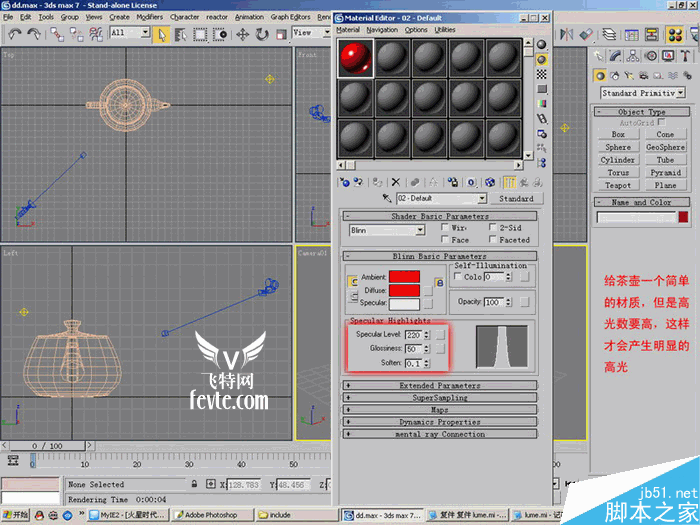The height and width of the screenshot is (525, 700).
Task: Expand the Maps rollout
Action: (x=440, y=409)
